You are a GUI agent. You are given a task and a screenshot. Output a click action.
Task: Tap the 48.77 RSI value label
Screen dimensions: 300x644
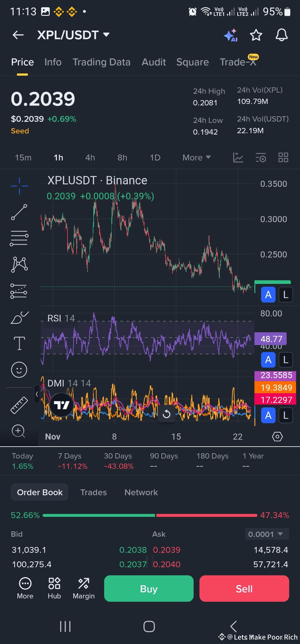coord(271,339)
